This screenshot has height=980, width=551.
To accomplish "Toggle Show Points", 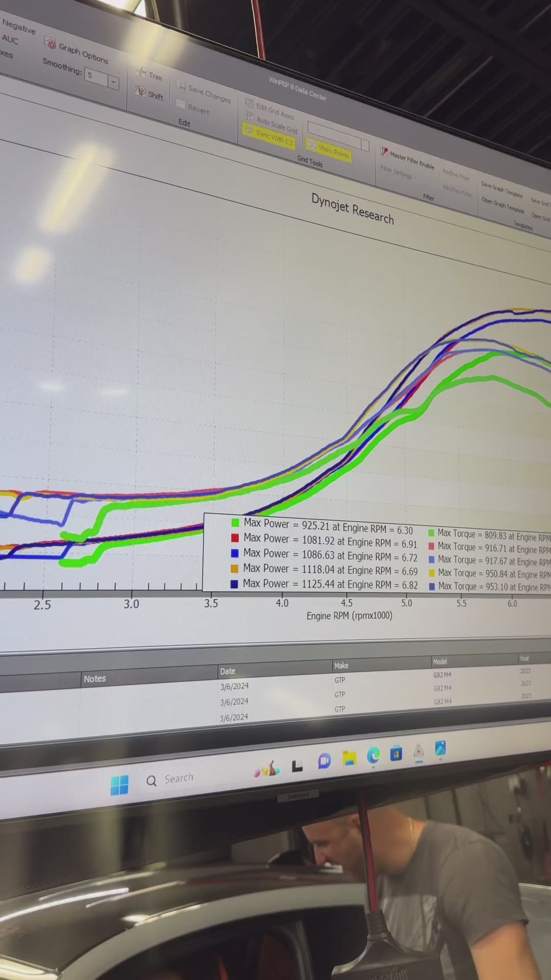I will coord(329,149).
